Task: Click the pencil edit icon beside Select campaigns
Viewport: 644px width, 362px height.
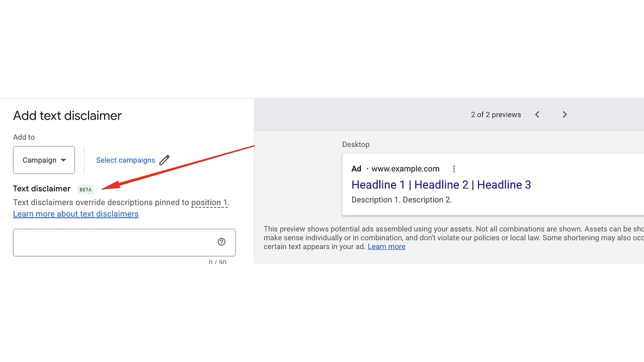Action: [165, 160]
